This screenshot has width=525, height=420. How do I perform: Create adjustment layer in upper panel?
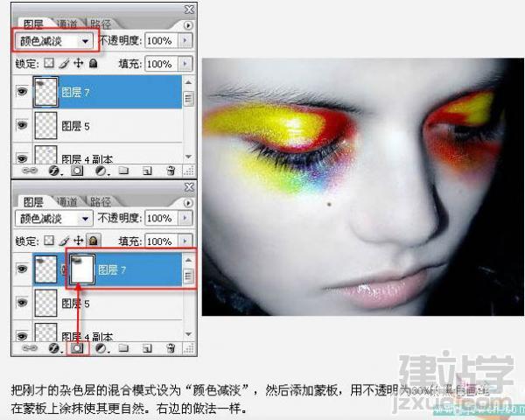(x=101, y=171)
